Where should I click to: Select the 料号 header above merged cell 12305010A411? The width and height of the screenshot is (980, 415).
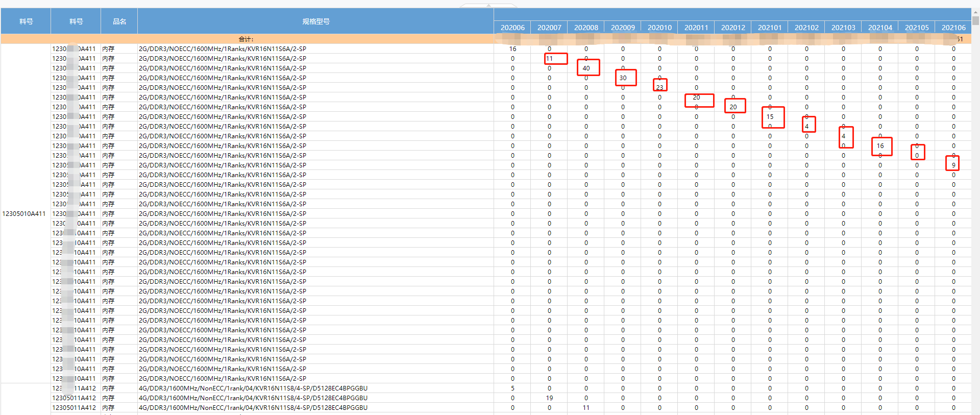(26, 21)
